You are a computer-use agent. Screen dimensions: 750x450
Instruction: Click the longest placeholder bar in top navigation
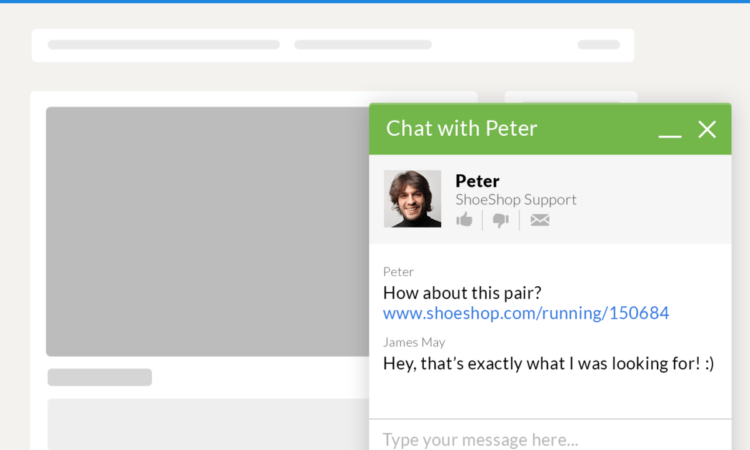tap(164, 45)
